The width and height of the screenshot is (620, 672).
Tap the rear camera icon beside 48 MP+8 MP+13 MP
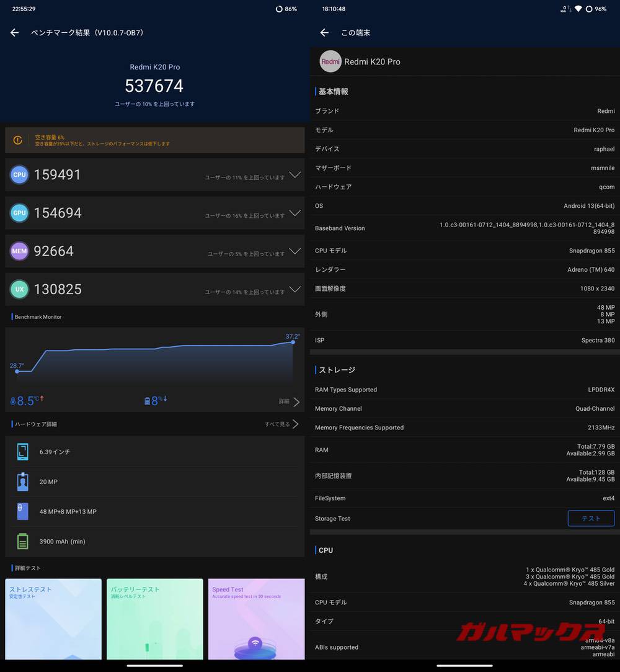coord(23,512)
